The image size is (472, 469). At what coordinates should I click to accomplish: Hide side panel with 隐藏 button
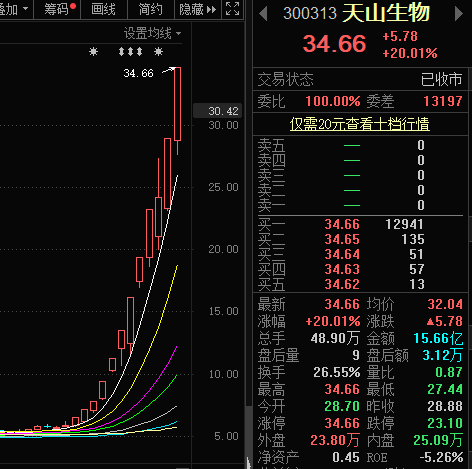pyautogui.click(x=198, y=9)
